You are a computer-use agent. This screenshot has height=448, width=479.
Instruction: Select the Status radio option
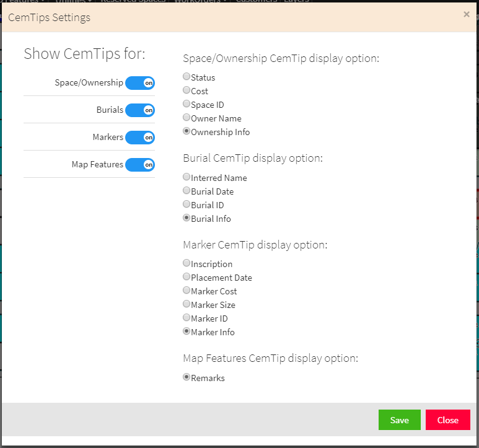click(187, 76)
